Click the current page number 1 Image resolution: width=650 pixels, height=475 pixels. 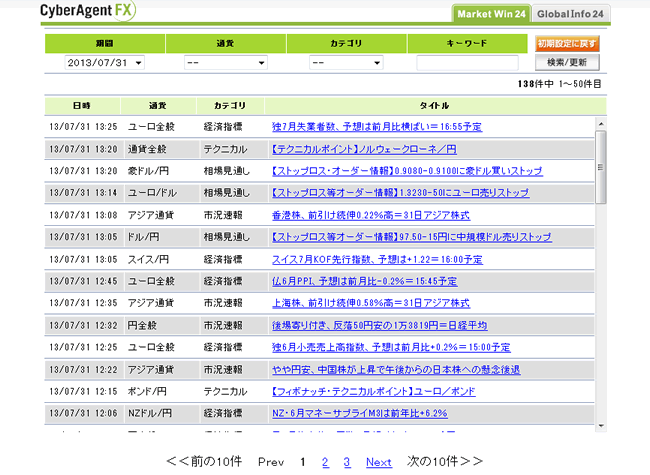coord(303,462)
